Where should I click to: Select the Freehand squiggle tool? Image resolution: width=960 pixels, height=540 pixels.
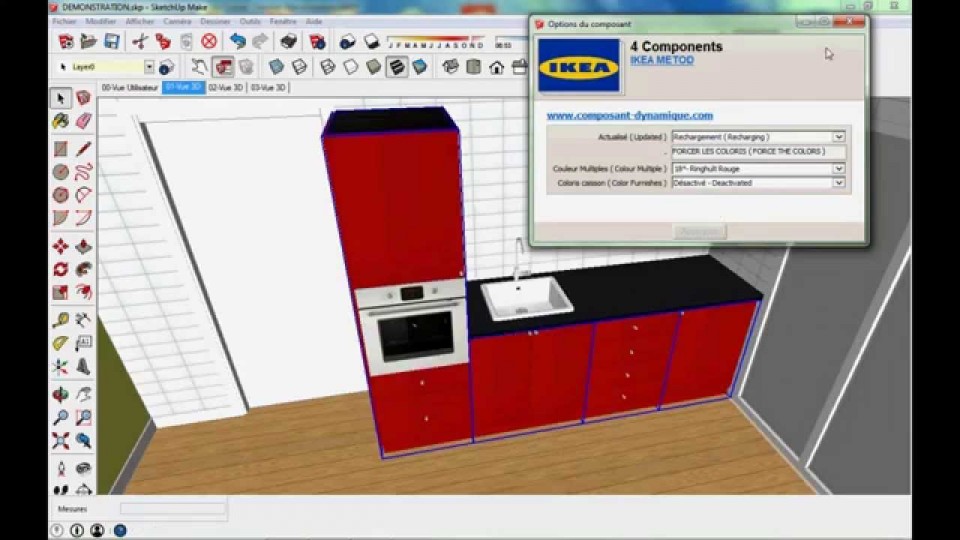84,172
